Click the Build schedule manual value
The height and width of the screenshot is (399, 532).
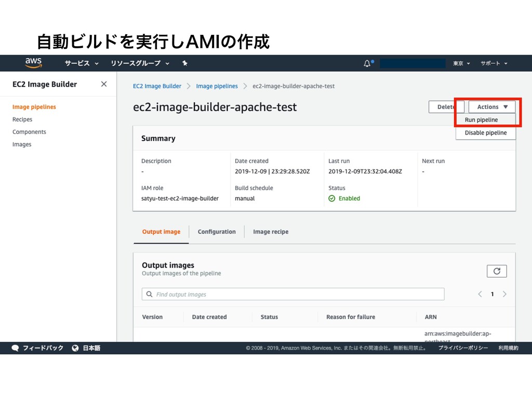(x=245, y=198)
